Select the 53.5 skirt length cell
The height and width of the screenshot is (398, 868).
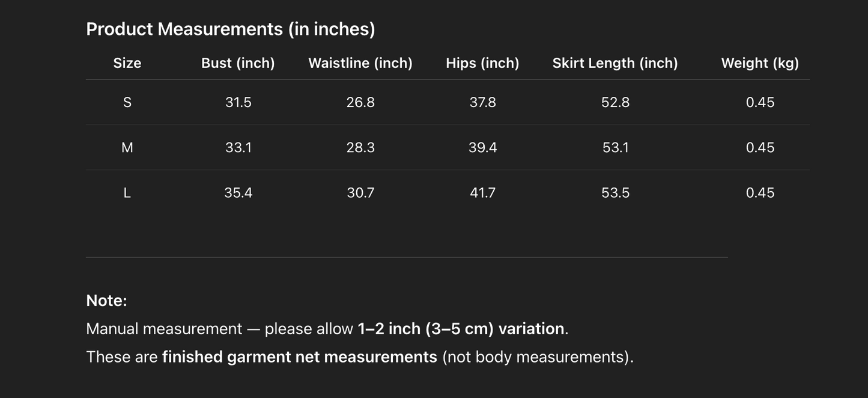click(616, 193)
